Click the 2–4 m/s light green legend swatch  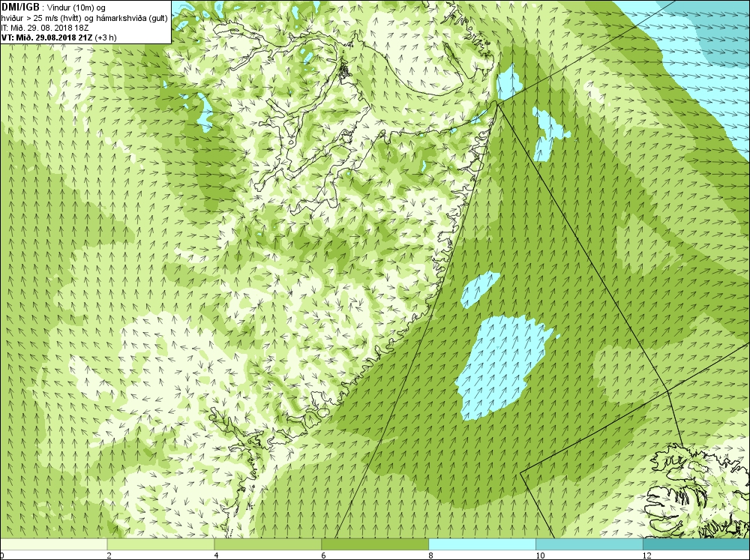160,544
